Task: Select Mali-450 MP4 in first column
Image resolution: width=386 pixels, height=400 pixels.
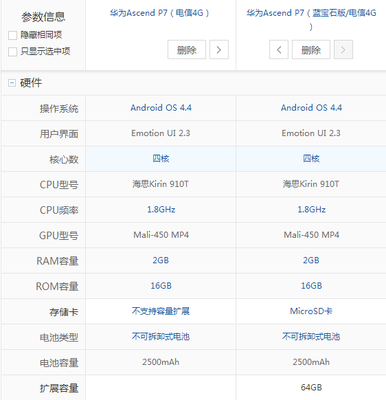Action: pos(161,235)
